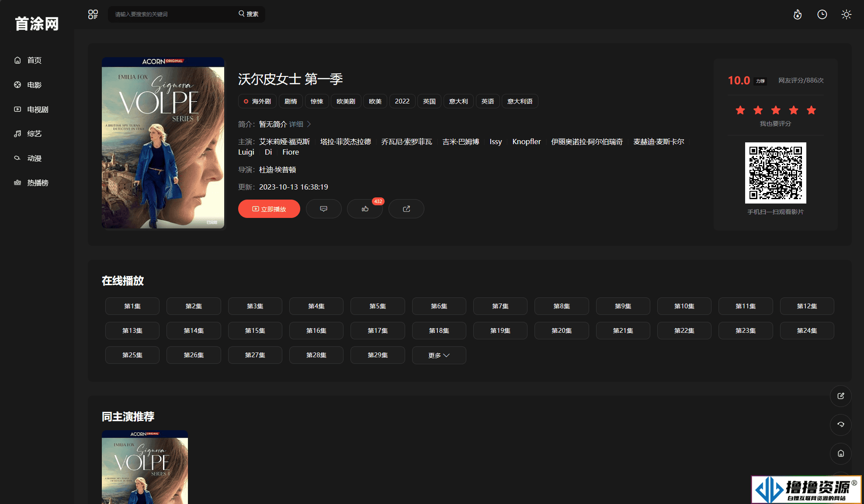This screenshot has height=504, width=864.
Task: Open the hot trending flame icon
Action: [798, 14]
